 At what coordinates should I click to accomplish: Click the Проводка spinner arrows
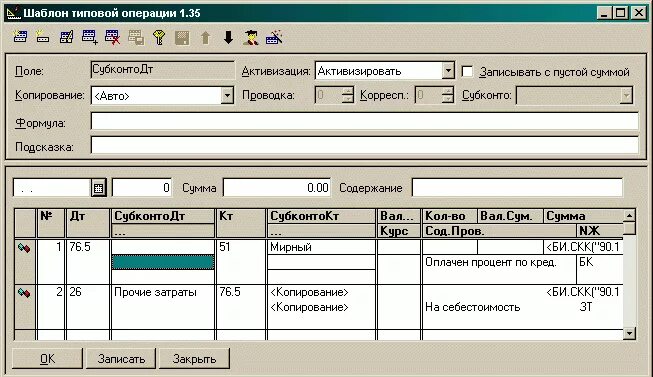tap(347, 95)
